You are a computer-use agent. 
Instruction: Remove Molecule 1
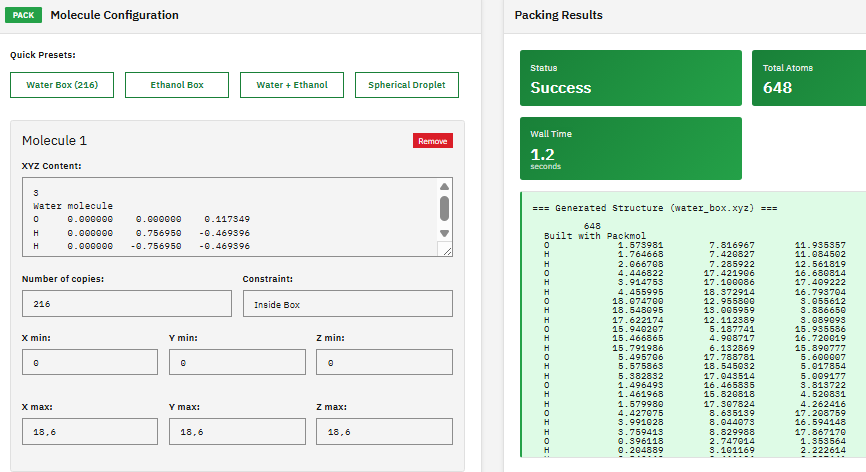tap(432, 141)
